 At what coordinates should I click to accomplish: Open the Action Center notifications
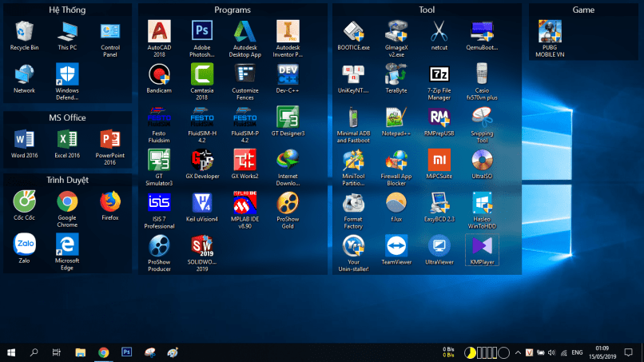pos(630,352)
